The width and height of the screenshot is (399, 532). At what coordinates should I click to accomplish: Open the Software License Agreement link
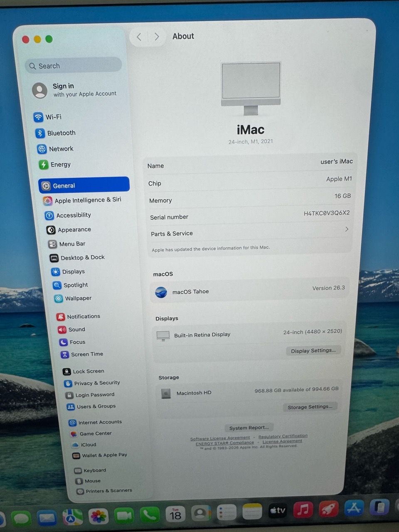(220, 438)
